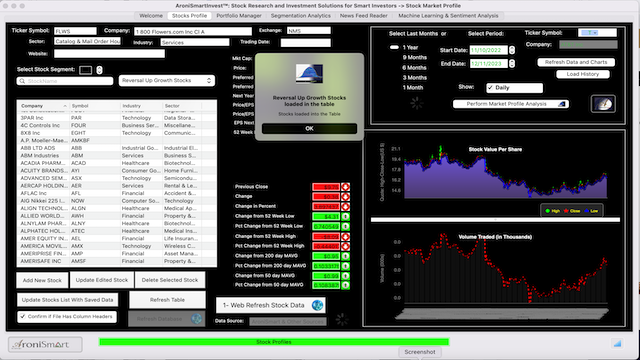The height and width of the screenshot is (360, 640).
Task: Click the AroniSmart logo in the bottom bar
Action: (45, 344)
